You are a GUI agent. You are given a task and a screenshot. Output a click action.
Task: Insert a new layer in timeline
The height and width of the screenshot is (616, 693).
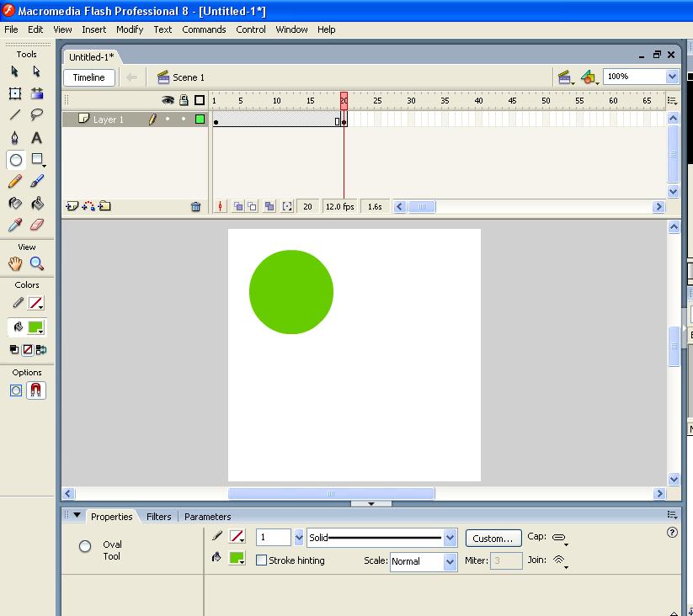click(72, 206)
